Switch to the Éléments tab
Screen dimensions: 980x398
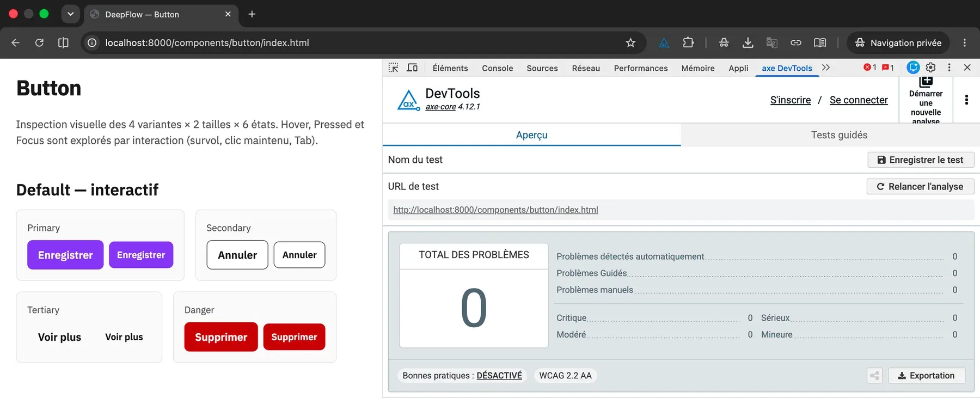[450, 68]
